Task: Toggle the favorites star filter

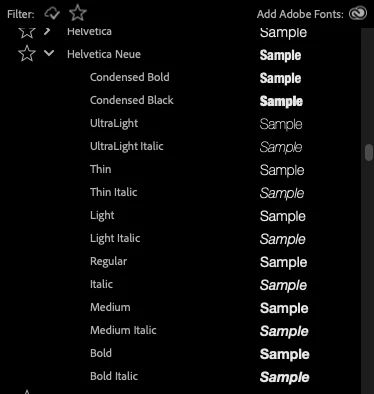Action: (x=78, y=13)
